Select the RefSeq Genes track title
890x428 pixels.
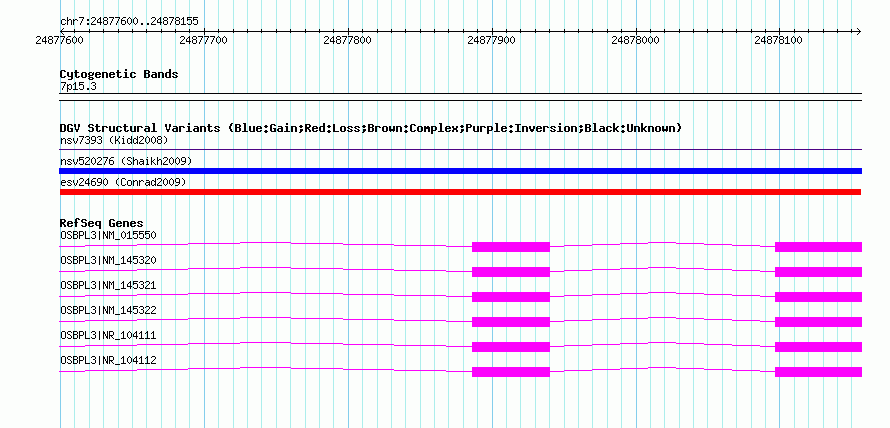pos(102,223)
